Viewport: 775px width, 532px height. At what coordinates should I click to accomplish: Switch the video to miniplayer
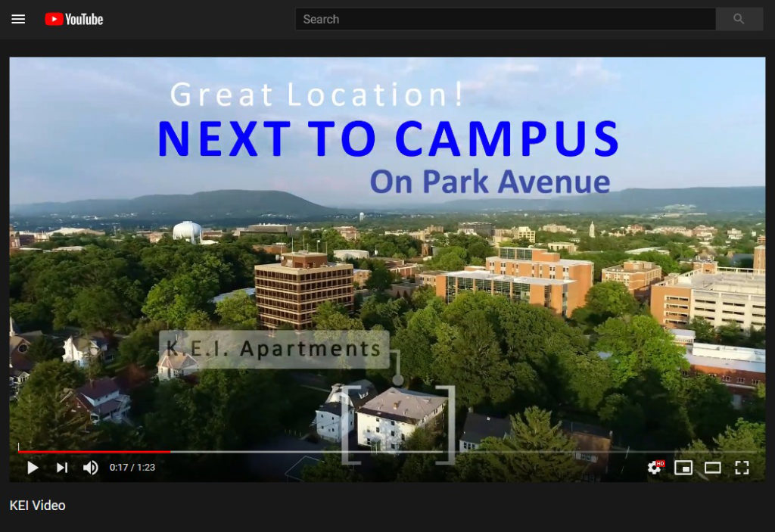point(683,468)
